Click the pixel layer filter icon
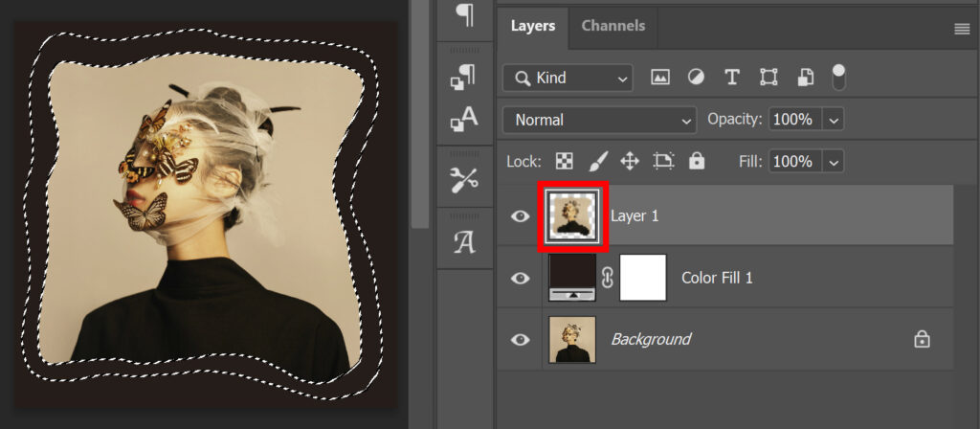This screenshot has width=980, height=429. [x=659, y=78]
